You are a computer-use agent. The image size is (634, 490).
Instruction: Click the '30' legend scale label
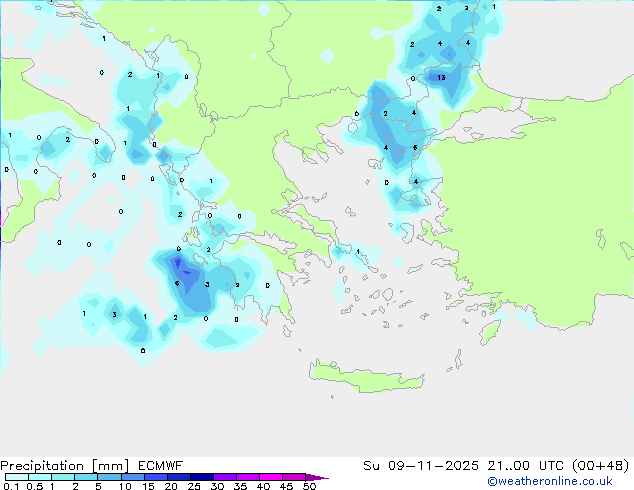pyautogui.click(x=217, y=486)
